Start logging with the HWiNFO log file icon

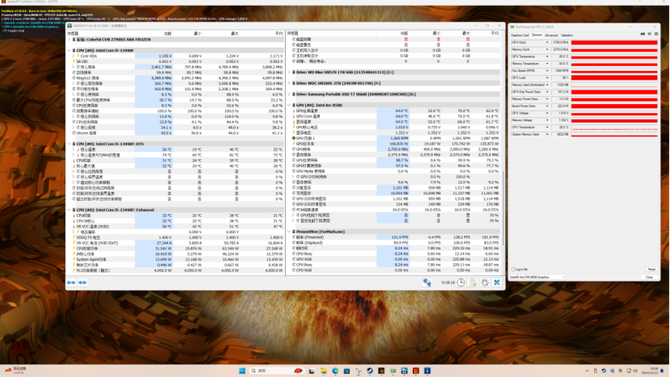pyautogui.click(x=473, y=283)
